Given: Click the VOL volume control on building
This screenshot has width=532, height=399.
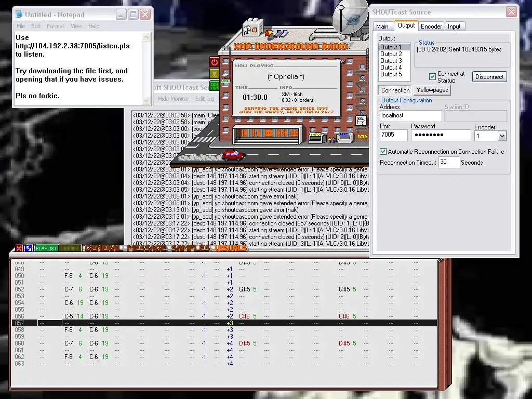Looking at the screenshot, I should pos(225,81).
